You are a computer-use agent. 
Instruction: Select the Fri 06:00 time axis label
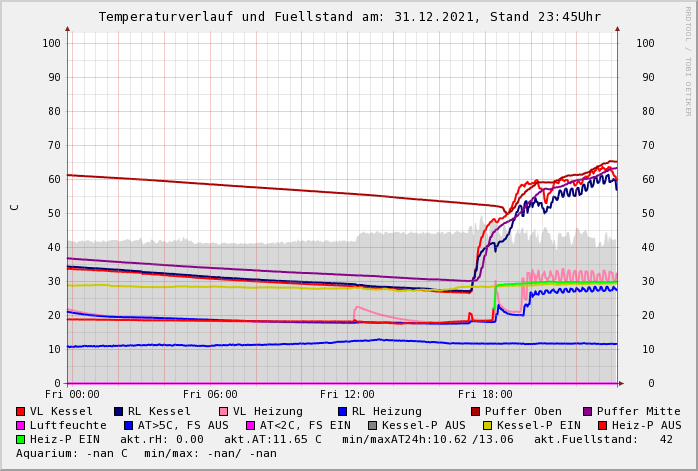coord(210,394)
